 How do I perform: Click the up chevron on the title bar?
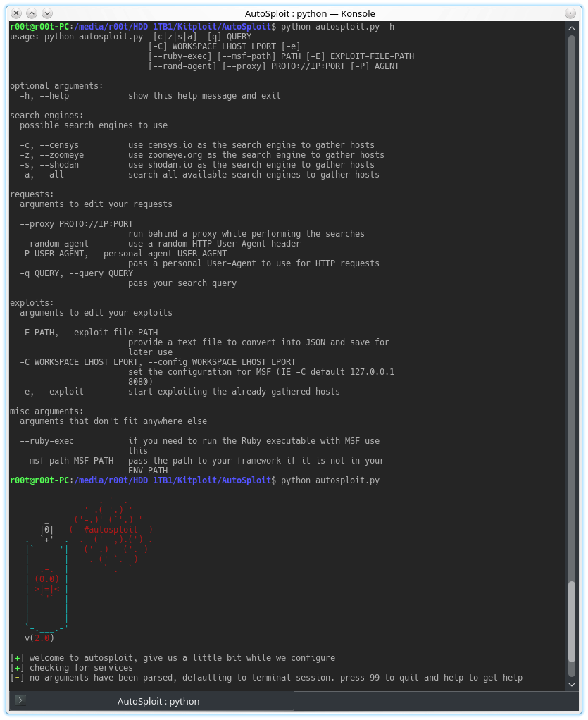(31, 13)
